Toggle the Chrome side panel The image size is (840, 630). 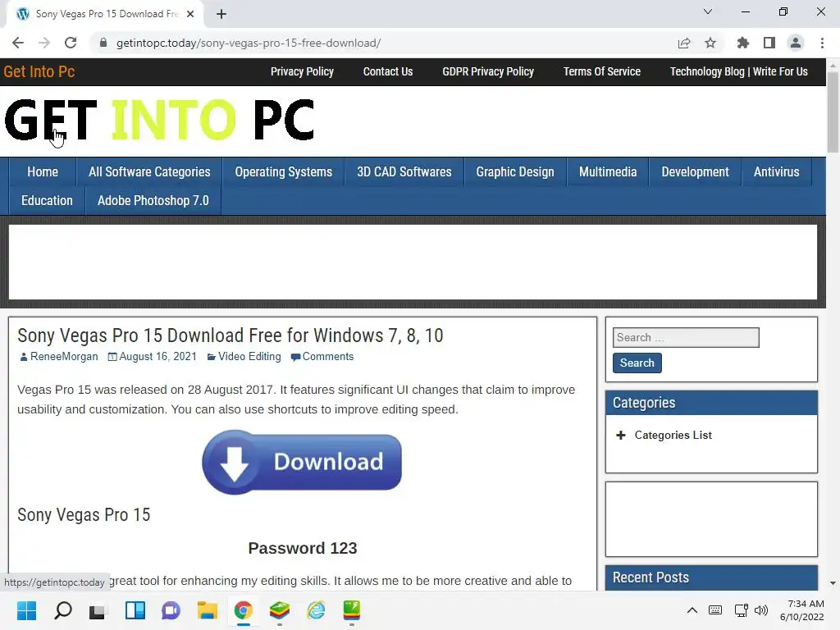click(x=769, y=43)
